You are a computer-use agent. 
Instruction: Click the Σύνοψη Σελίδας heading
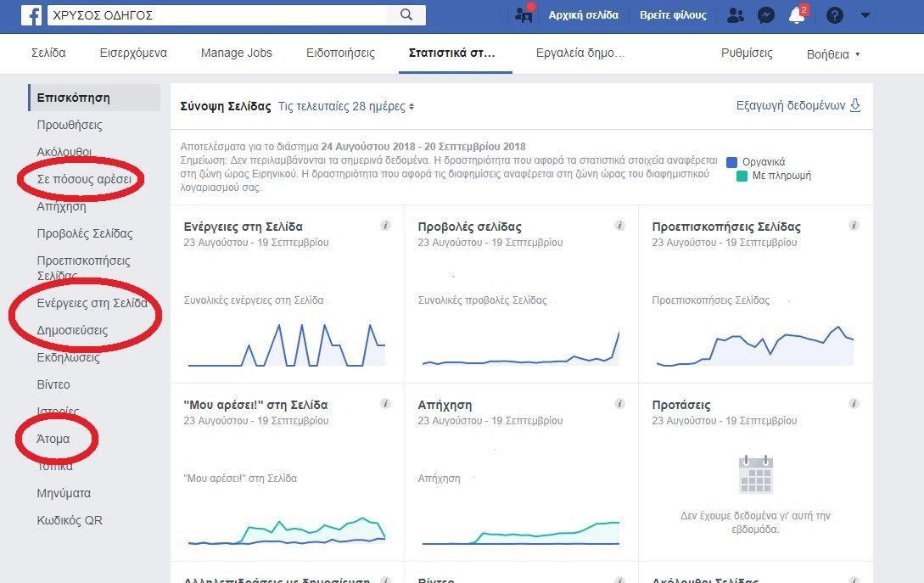tap(226, 107)
